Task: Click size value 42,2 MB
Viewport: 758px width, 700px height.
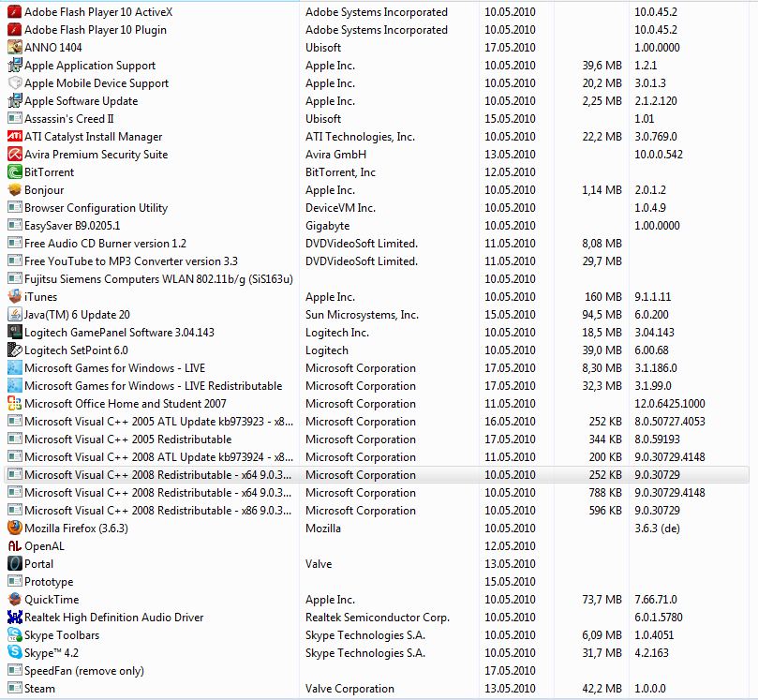Action: point(602,689)
